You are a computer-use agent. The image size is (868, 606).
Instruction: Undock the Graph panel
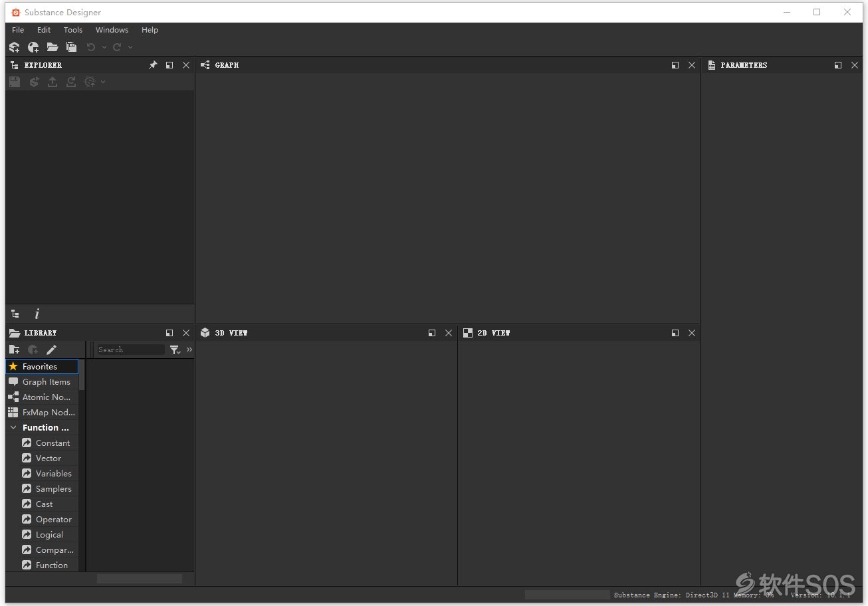[675, 65]
